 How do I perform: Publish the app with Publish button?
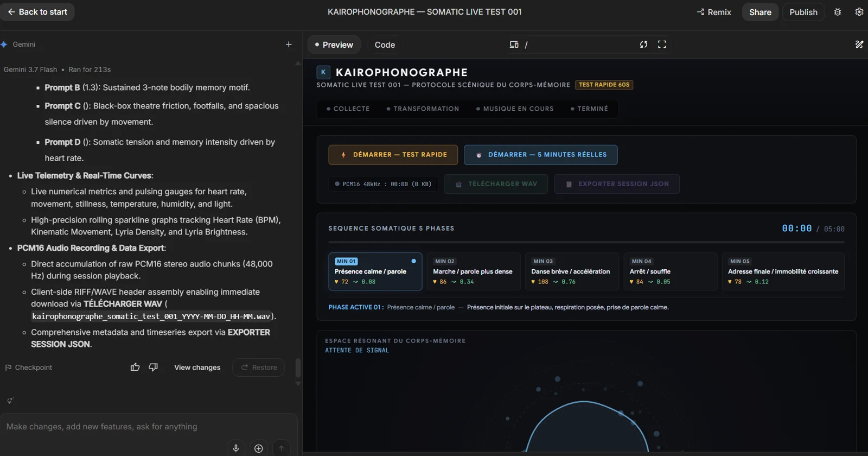tap(803, 12)
